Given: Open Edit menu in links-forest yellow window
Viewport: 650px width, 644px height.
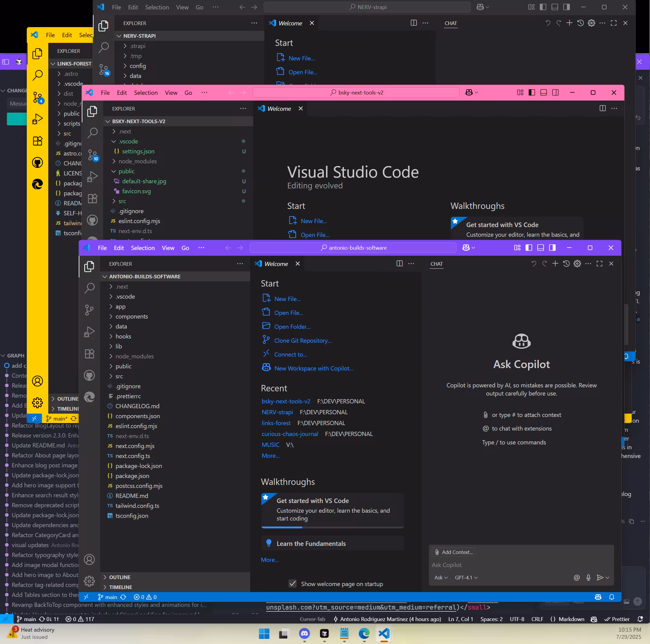Looking at the screenshot, I should tap(67, 35).
